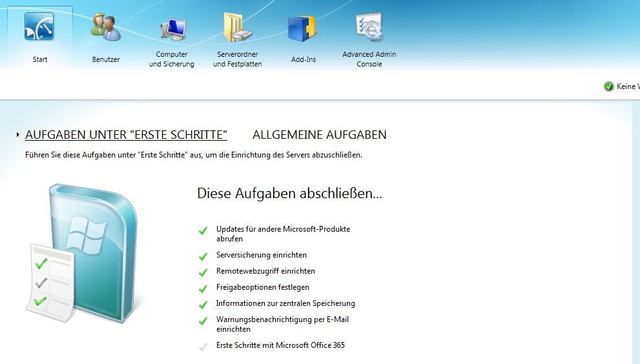Viewport: 640px width, 364px height.
Task: Launch the Advanced Admin Console icon
Action: pos(369,27)
